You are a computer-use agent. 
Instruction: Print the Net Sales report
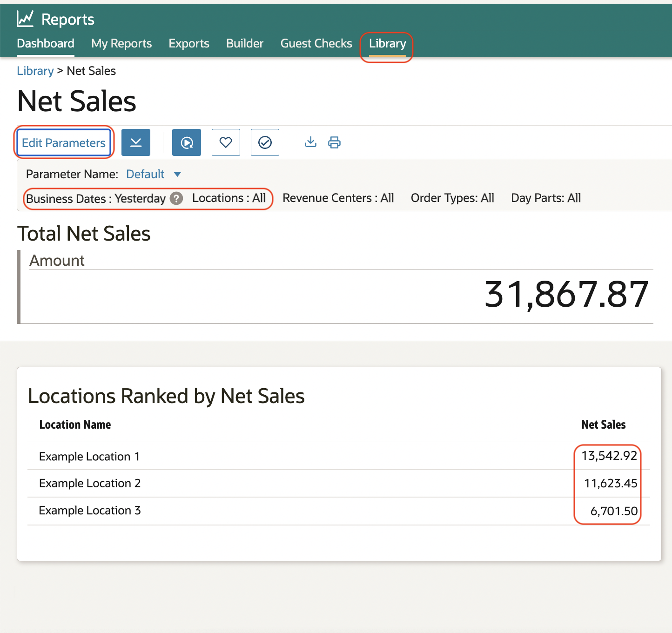pos(335,142)
